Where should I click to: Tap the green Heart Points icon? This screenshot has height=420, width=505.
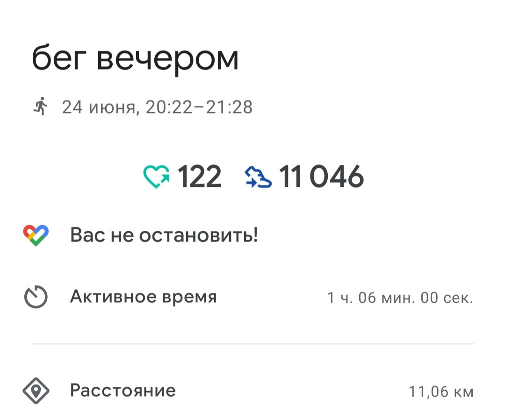click(x=157, y=177)
